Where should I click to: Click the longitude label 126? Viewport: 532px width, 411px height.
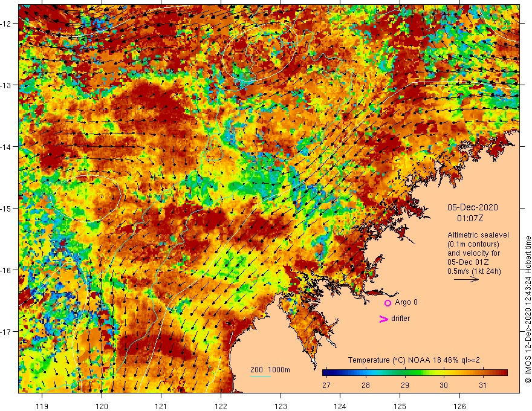(459, 406)
